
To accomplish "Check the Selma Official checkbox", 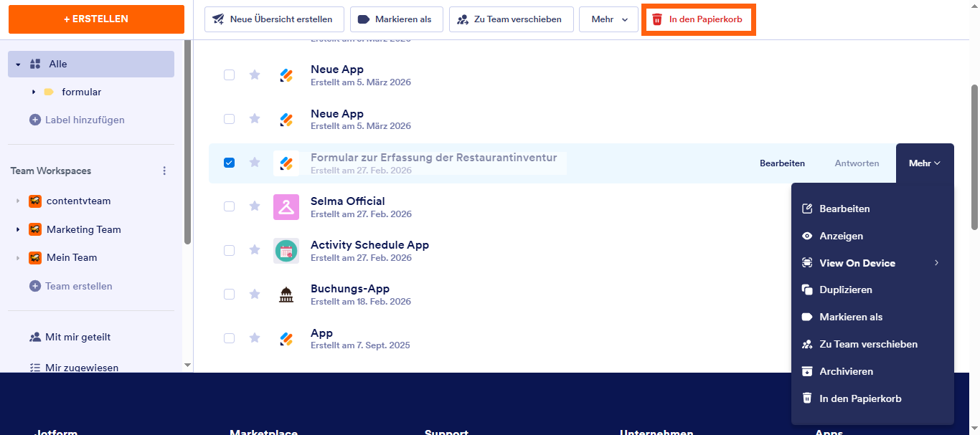I will [229, 206].
